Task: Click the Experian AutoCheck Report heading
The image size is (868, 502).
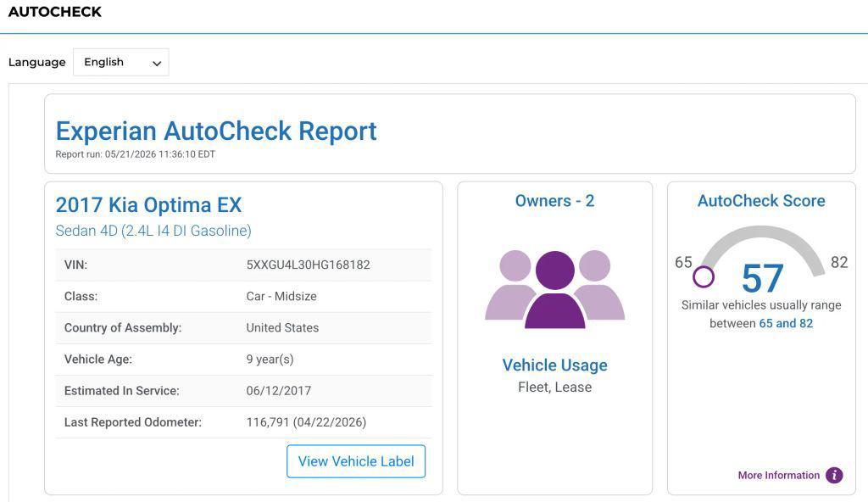Action: pos(216,131)
